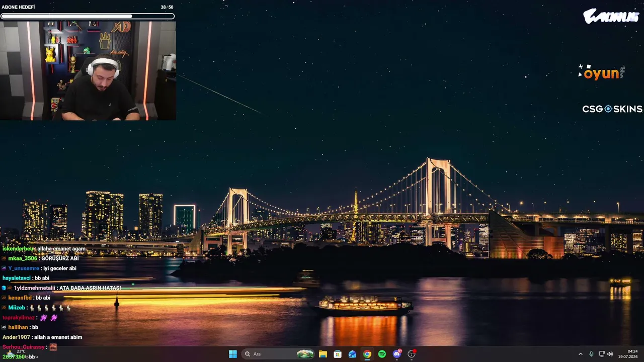
Task: Click the streamer webcam overlay
Action: point(88,70)
